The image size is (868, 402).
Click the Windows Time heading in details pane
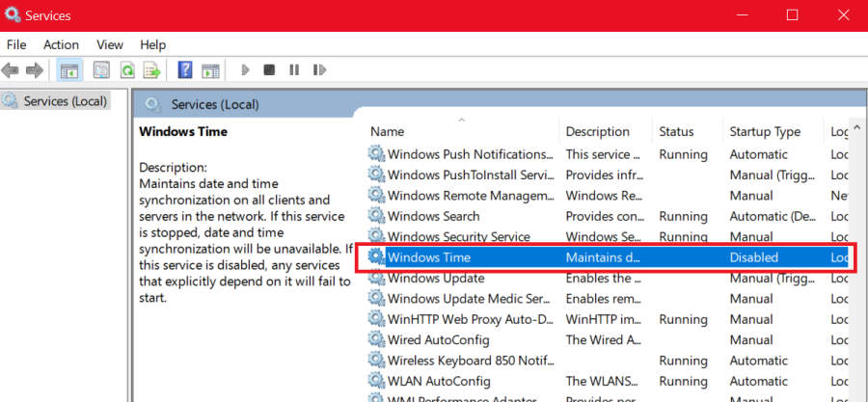pyautogui.click(x=183, y=132)
